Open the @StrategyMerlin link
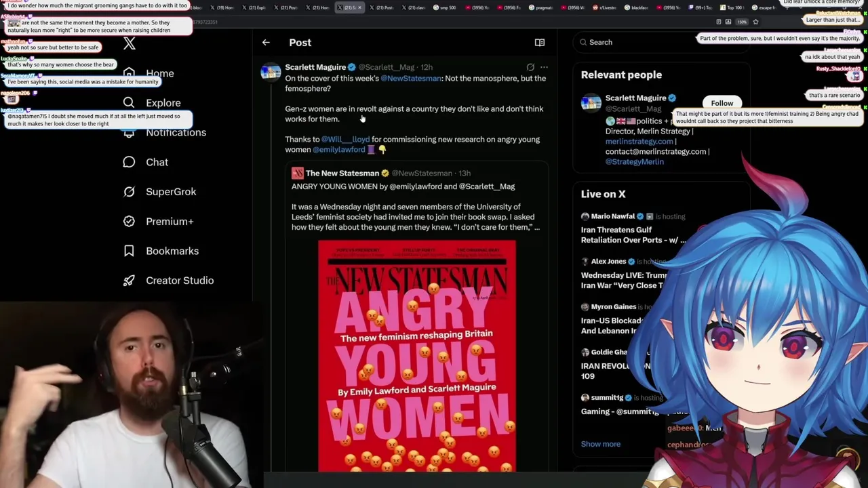The image size is (868, 488). tap(634, 162)
